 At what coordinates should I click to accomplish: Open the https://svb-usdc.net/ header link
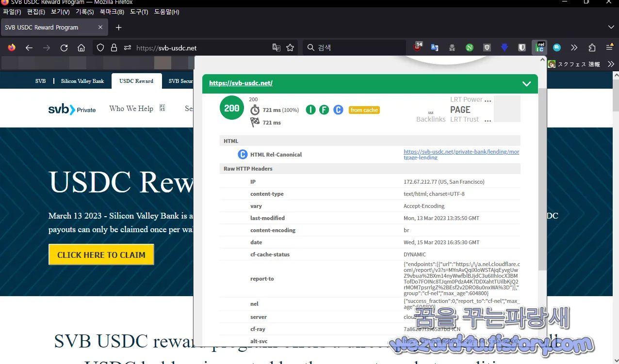[x=241, y=83]
